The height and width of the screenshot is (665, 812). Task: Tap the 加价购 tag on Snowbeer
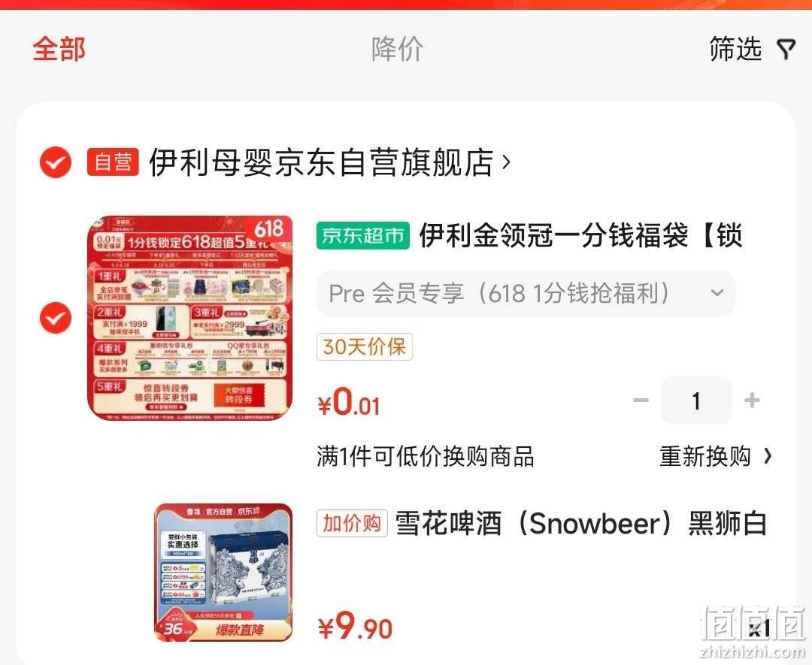pyautogui.click(x=352, y=523)
